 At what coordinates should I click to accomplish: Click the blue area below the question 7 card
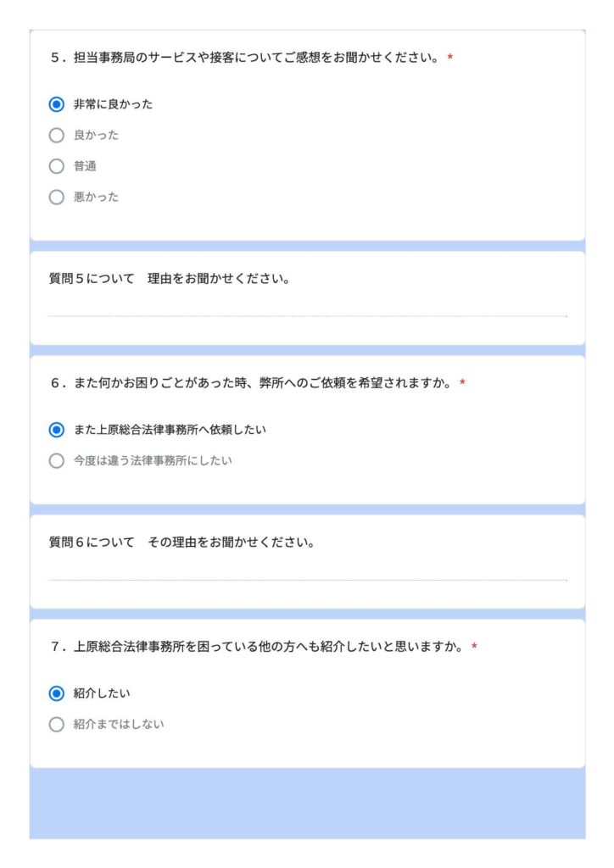[307, 804]
